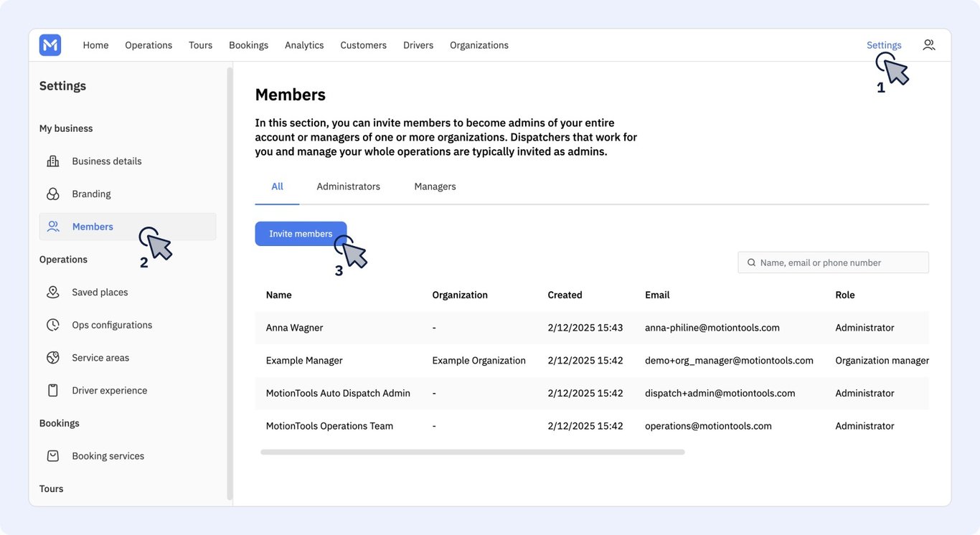Open Ops configurations settings

point(112,325)
